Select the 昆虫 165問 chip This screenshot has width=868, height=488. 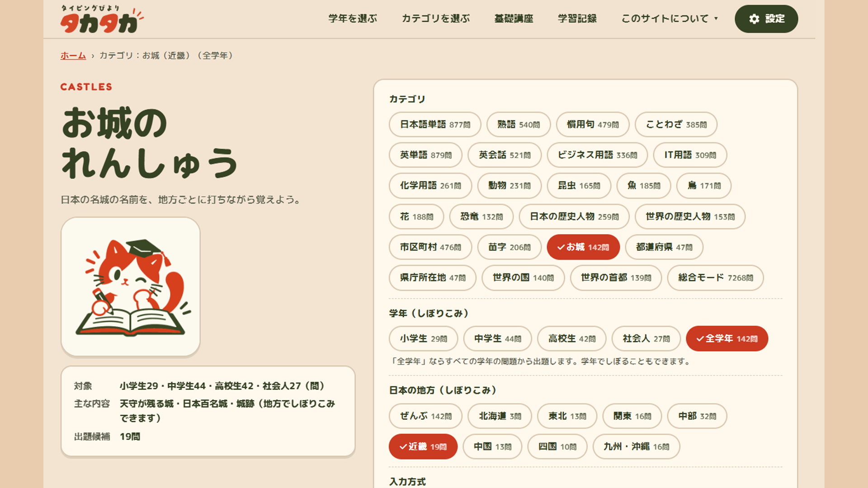(x=579, y=186)
